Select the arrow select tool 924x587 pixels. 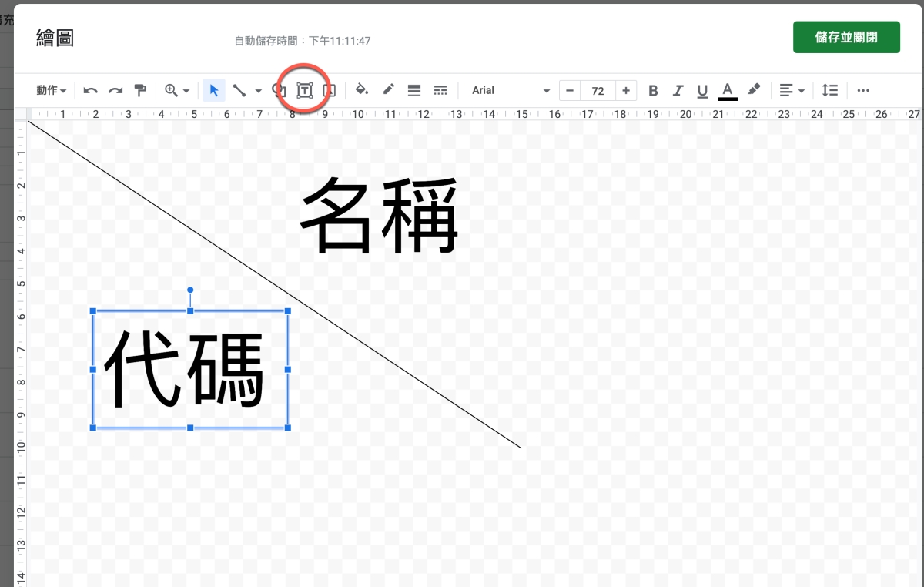[214, 91]
